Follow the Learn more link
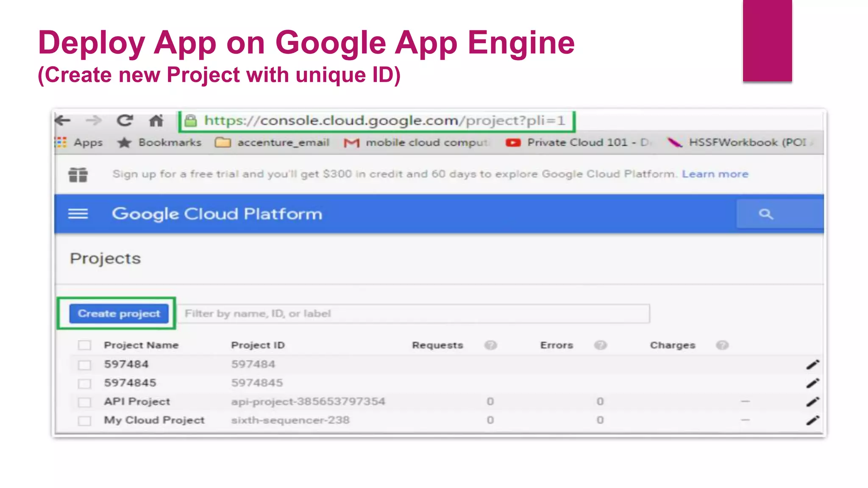 tap(715, 174)
